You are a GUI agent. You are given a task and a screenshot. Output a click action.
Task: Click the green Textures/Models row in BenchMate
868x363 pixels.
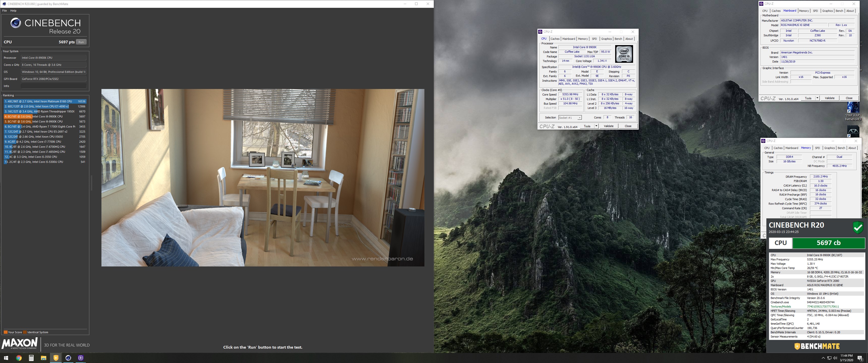817,307
